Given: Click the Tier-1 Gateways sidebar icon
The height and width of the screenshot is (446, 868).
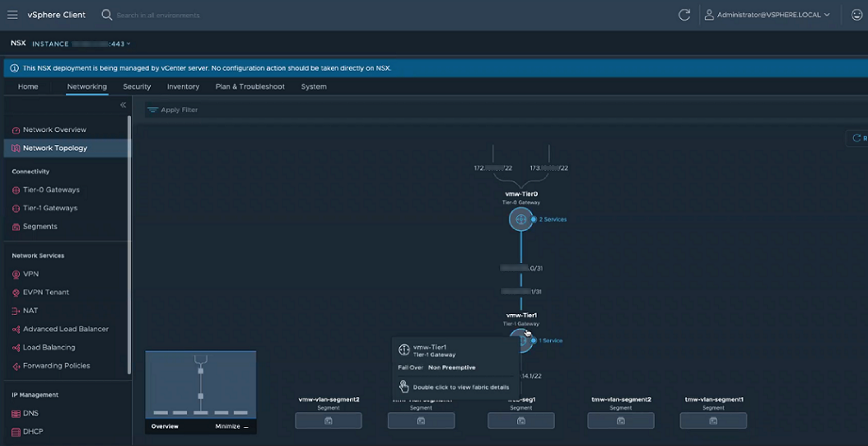Looking at the screenshot, I should (16, 209).
